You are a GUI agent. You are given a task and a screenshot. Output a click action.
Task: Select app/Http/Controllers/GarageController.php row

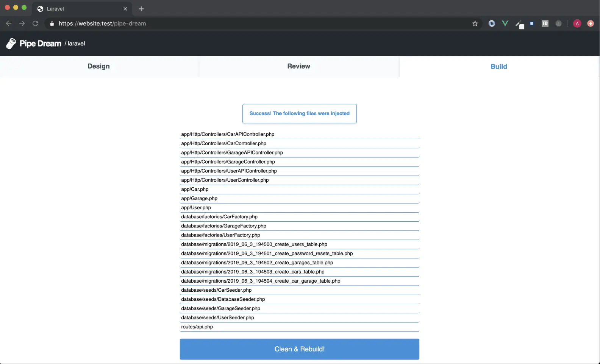tap(300, 162)
